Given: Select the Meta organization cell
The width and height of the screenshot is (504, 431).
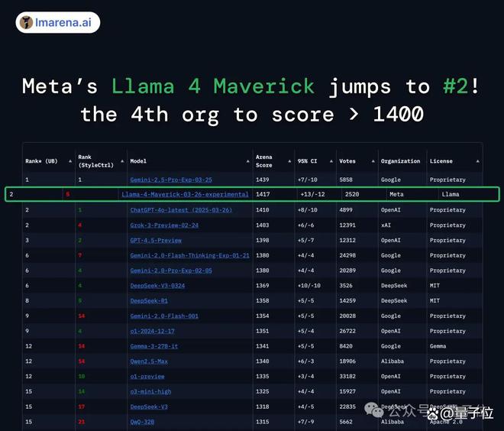Looking at the screenshot, I should coord(396,194).
